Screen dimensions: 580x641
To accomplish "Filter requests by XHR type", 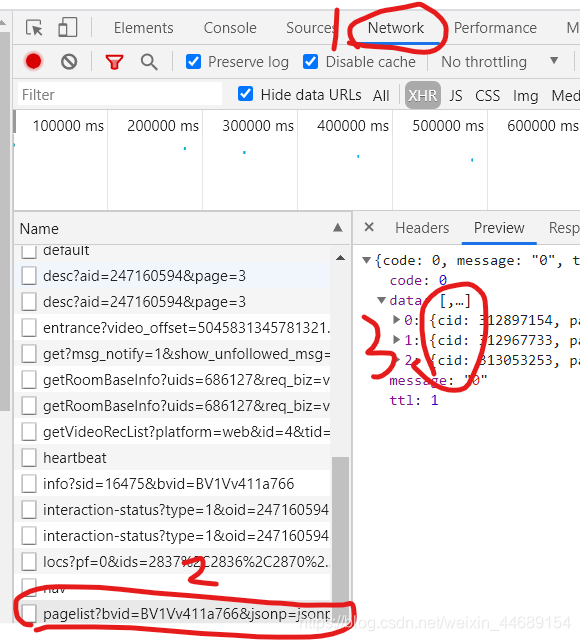I will (x=423, y=95).
